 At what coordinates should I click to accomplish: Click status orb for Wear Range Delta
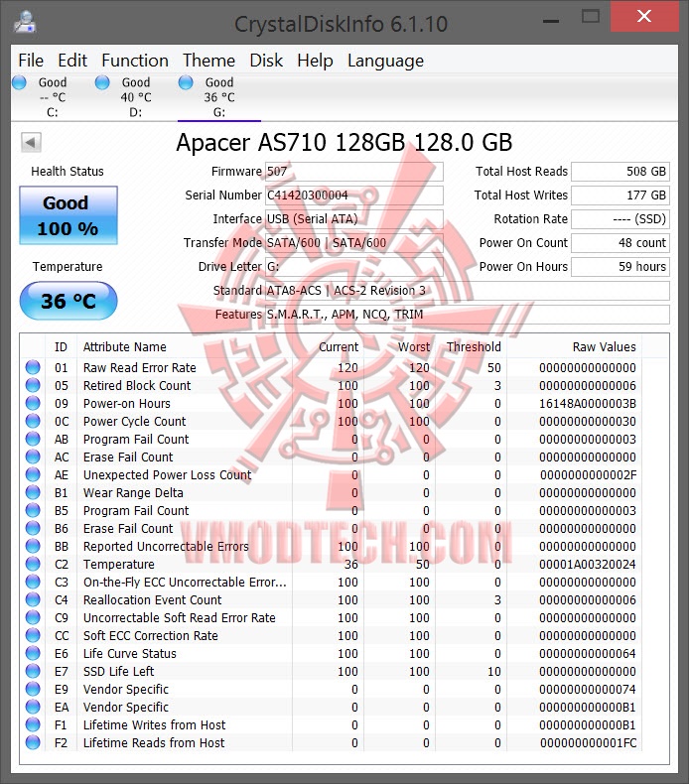click(x=33, y=492)
